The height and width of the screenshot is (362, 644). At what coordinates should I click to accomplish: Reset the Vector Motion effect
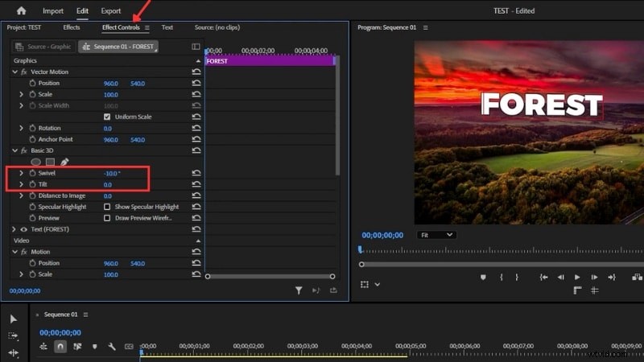click(x=196, y=72)
